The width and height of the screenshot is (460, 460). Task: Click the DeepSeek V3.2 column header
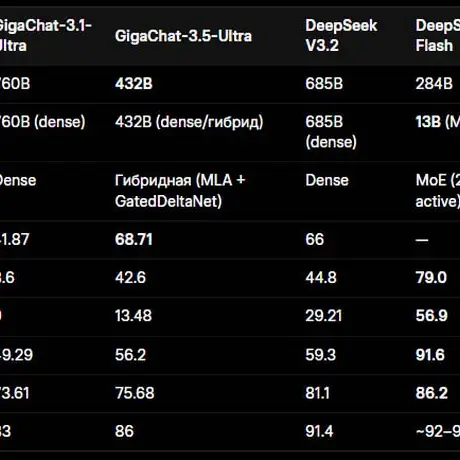341,35
